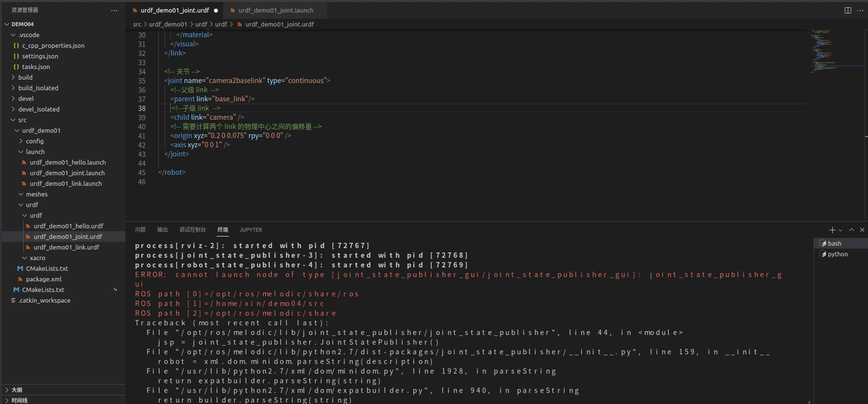Viewport: 868px width, 404px height.
Task: Click the code minimap overview
Action: [x=836, y=51]
